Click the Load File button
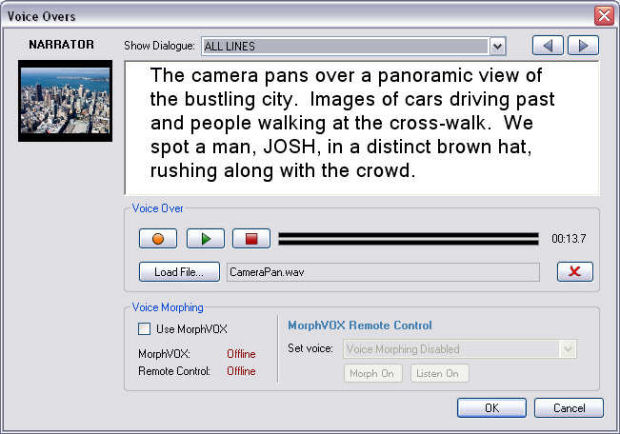This screenshot has width=620, height=434. click(x=179, y=272)
